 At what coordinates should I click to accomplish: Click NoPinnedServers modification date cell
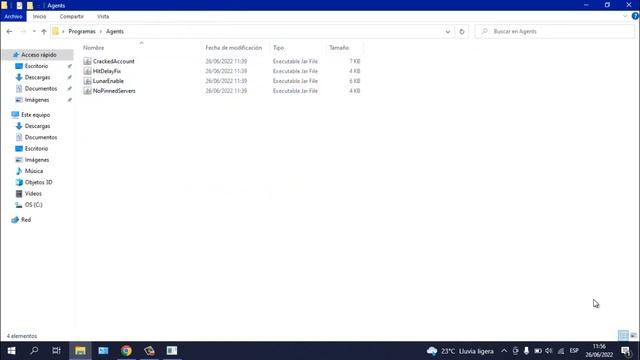[x=226, y=91]
